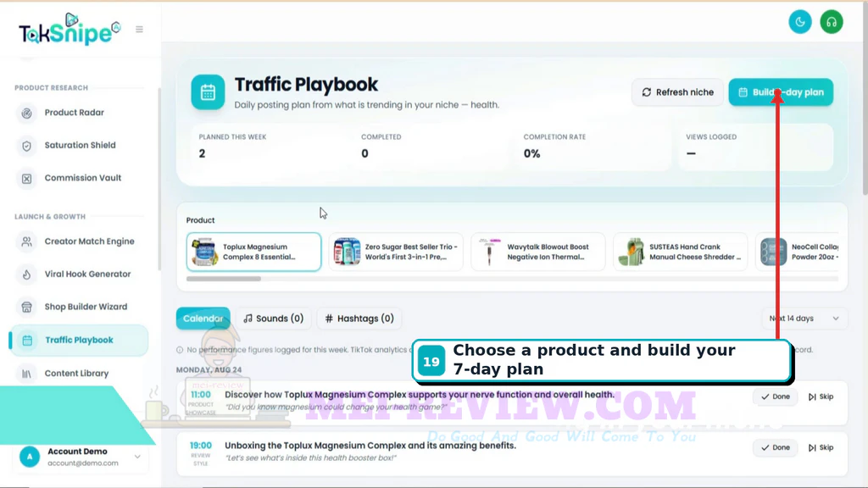Switch to the Hashtags (0) tab
868x488 pixels.
[x=359, y=319]
